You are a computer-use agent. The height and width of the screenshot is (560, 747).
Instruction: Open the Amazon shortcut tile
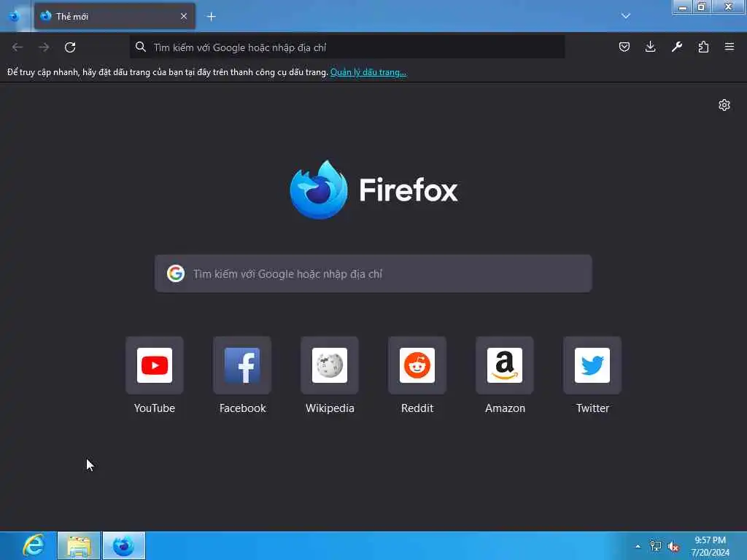click(x=505, y=365)
